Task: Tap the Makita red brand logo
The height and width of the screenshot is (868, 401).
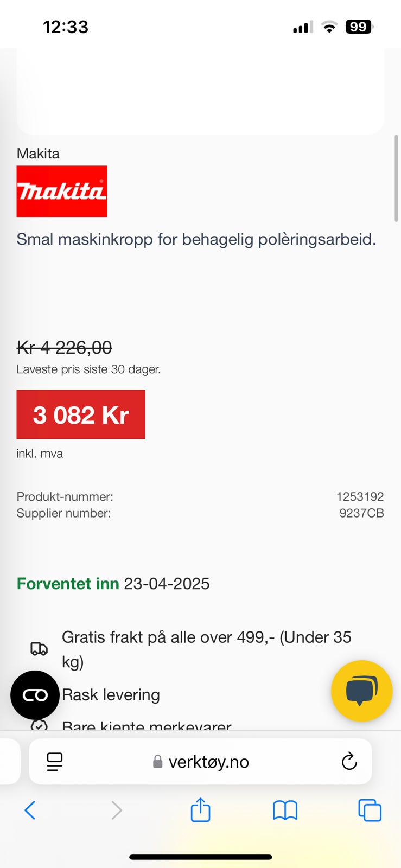Action: point(62,191)
